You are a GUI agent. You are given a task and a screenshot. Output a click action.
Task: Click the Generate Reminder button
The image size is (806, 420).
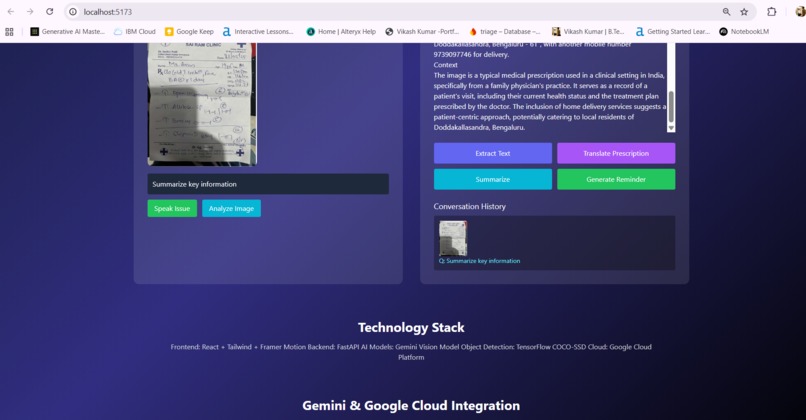tap(616, 179)
